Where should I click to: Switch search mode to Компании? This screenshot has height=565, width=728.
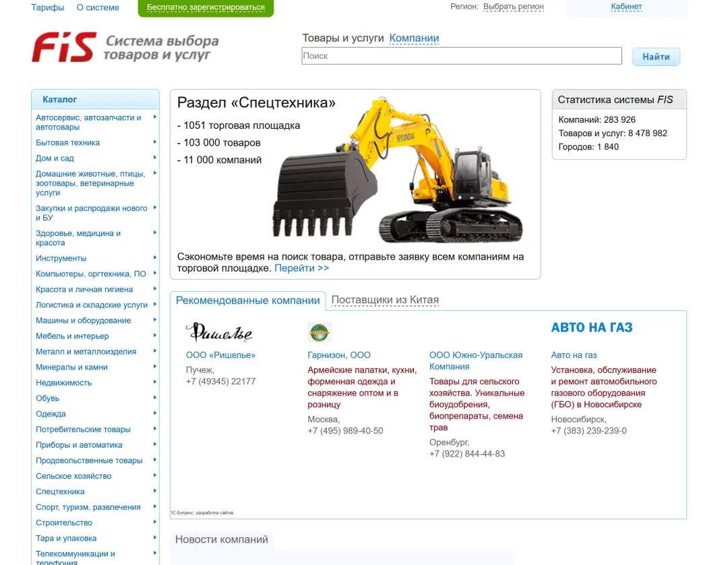pos(414,38)
